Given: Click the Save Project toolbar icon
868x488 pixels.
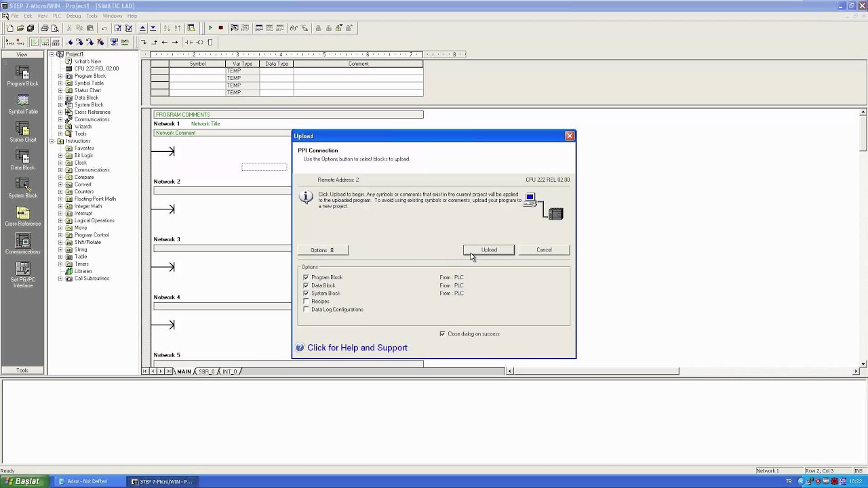Looking at the screenshot, I should click(x=31, y=28).
